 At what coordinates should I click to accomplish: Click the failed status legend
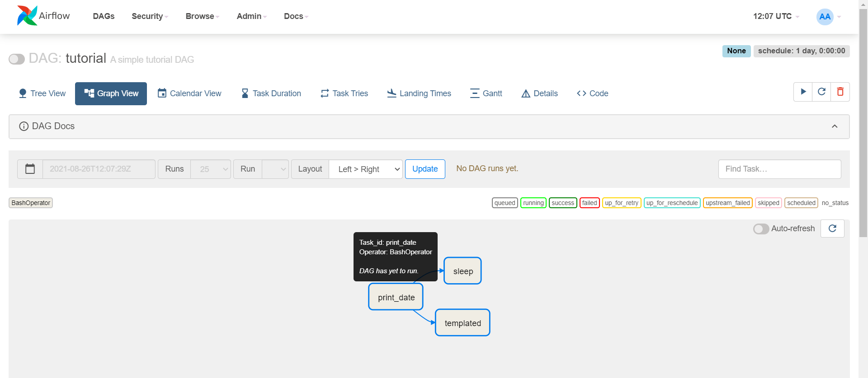click(590, 203)
